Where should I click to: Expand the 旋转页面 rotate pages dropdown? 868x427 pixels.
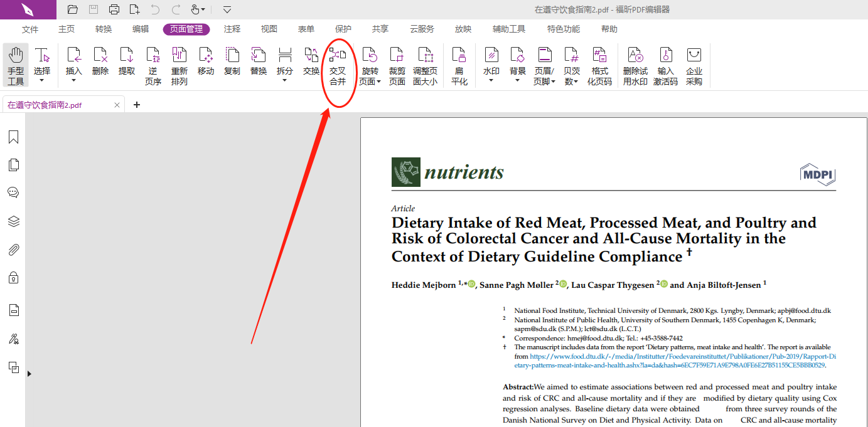(x=378, y=82)
